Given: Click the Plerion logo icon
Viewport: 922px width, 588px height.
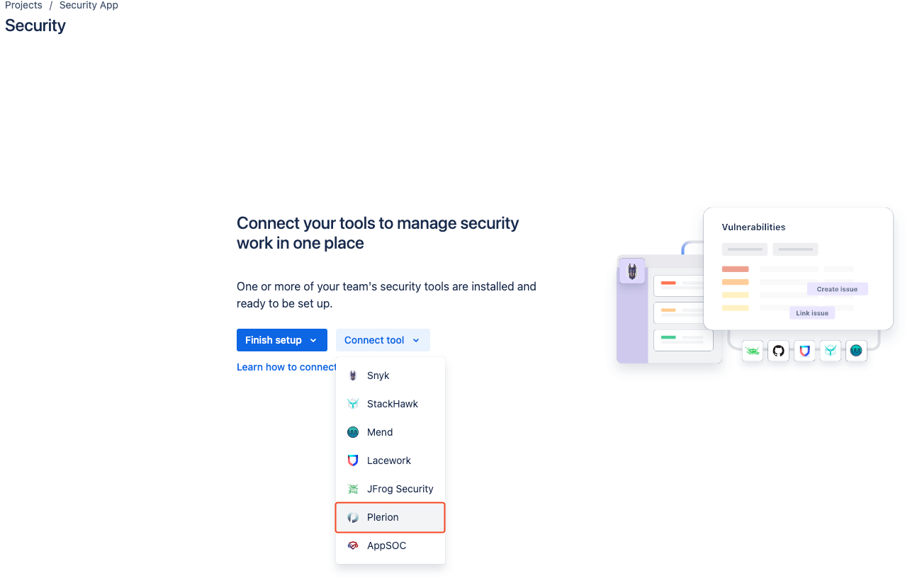Looking at the screenshot, I should coord(353,517).
